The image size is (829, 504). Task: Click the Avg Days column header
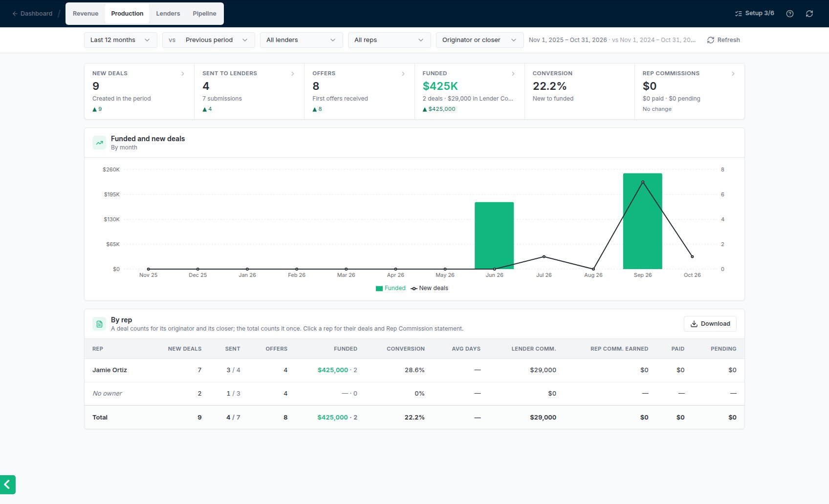point(466,349)
